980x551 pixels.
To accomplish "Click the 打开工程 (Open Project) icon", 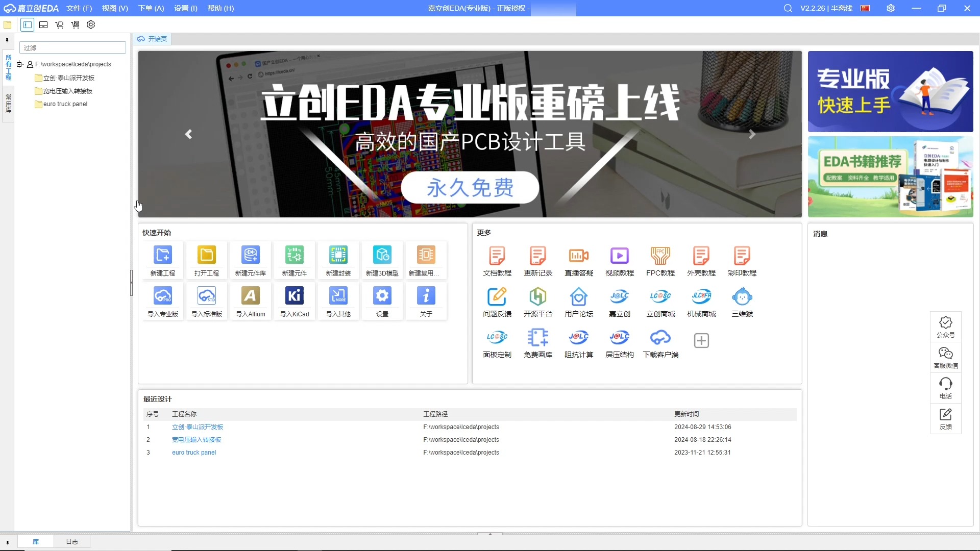I will [x=207, y=255].
